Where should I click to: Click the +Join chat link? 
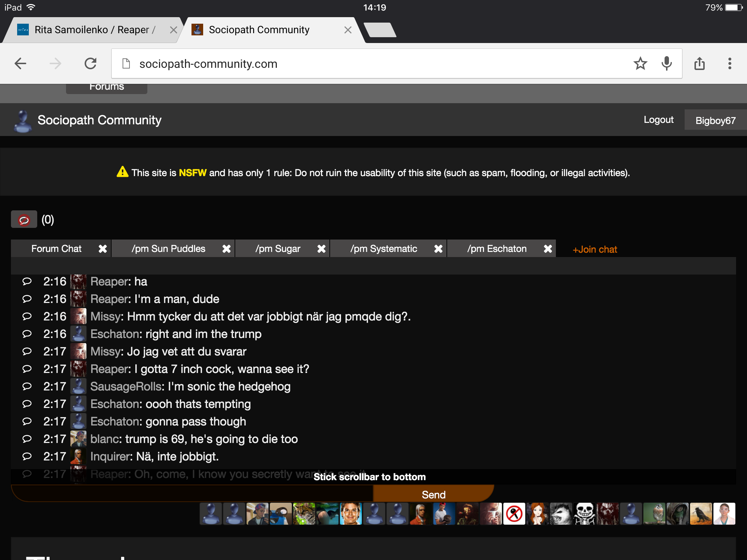(595, 249)
